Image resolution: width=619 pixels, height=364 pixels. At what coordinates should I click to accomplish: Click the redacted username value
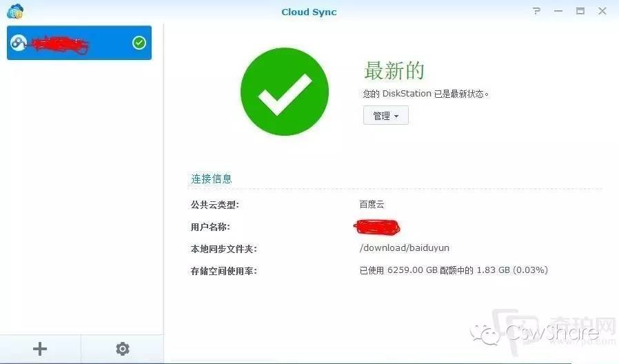pyautogui.click(x=376, y=227)
